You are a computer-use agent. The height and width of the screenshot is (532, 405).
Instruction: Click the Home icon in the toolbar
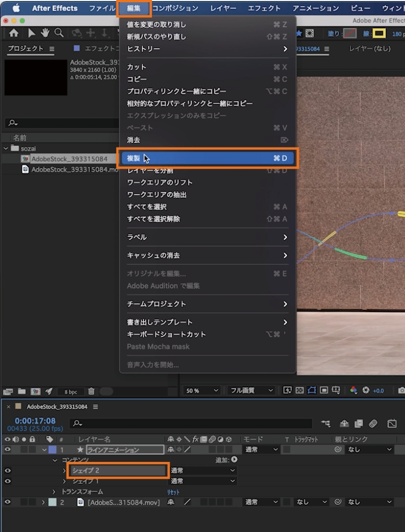tap(14, 33)
